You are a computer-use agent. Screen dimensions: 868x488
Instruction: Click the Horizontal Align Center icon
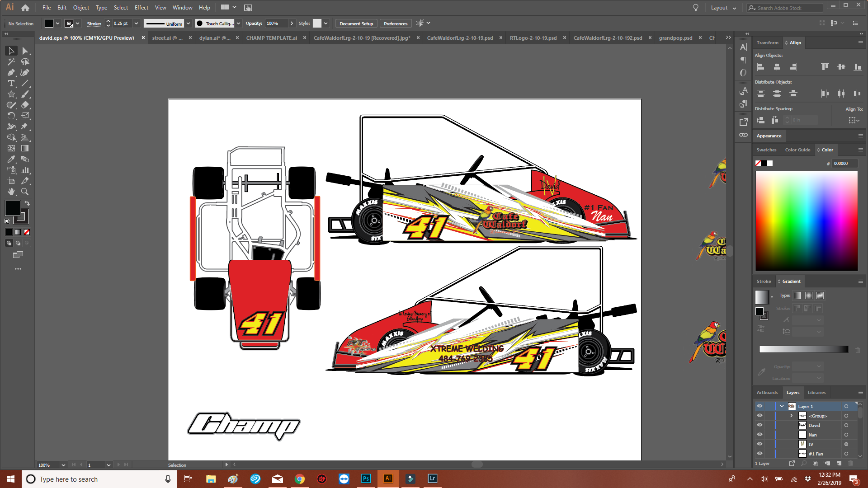[777, 67]
